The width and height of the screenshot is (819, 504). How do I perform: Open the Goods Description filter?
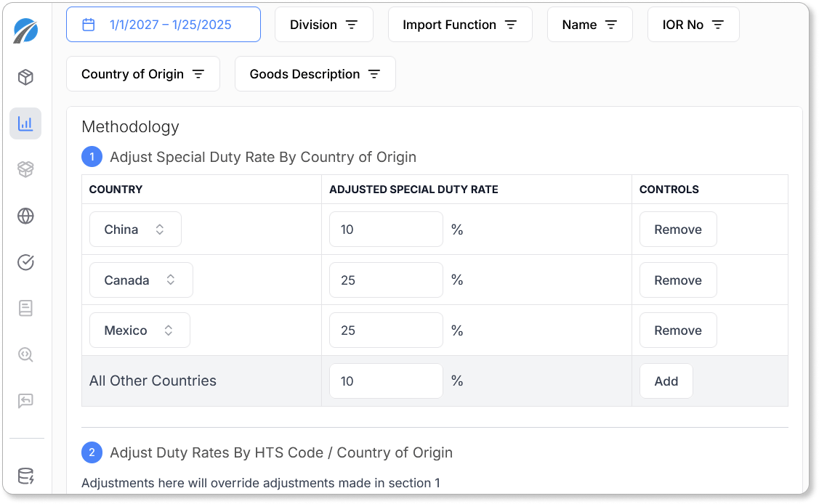(315, 74)
